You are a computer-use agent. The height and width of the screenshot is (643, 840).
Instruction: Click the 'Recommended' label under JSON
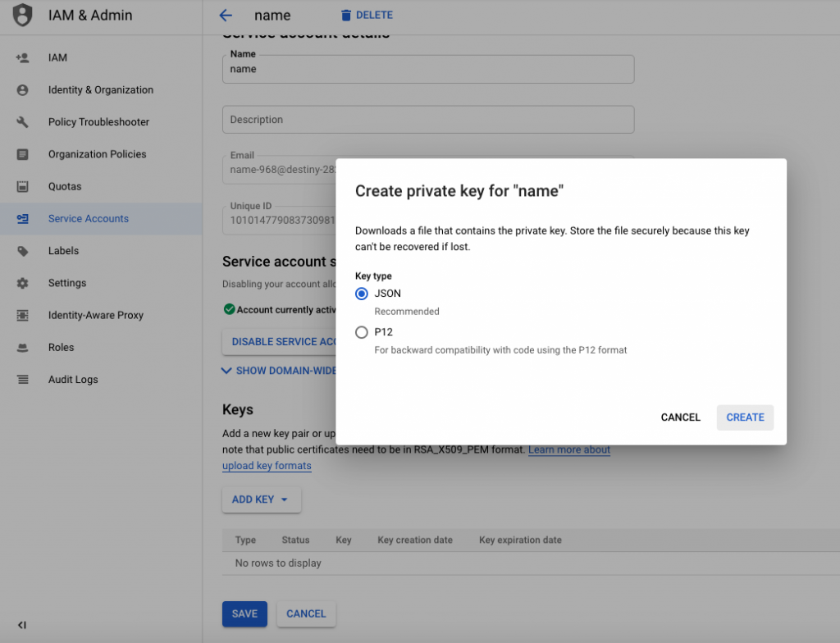point(407,312)
